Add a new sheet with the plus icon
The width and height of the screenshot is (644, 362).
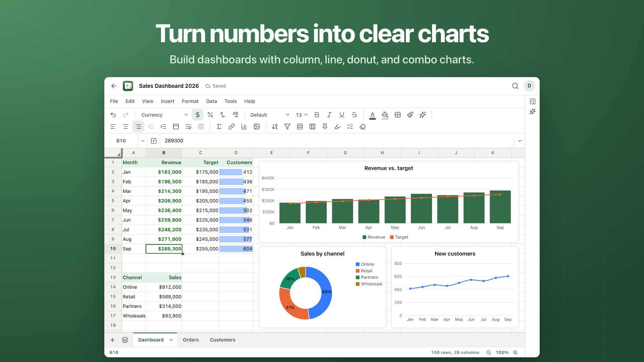point(112,340)
